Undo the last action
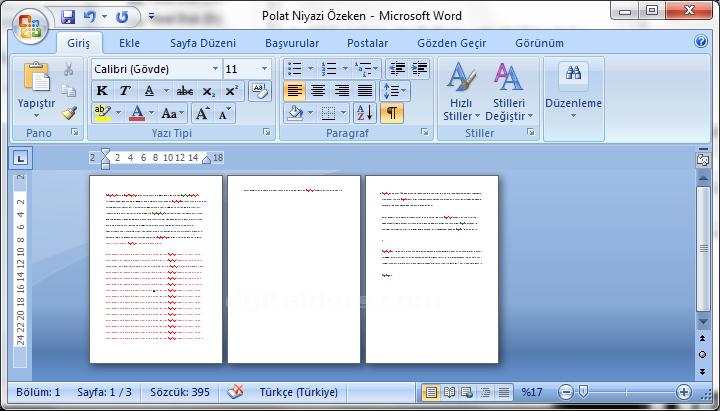 (x=90, y=17)
